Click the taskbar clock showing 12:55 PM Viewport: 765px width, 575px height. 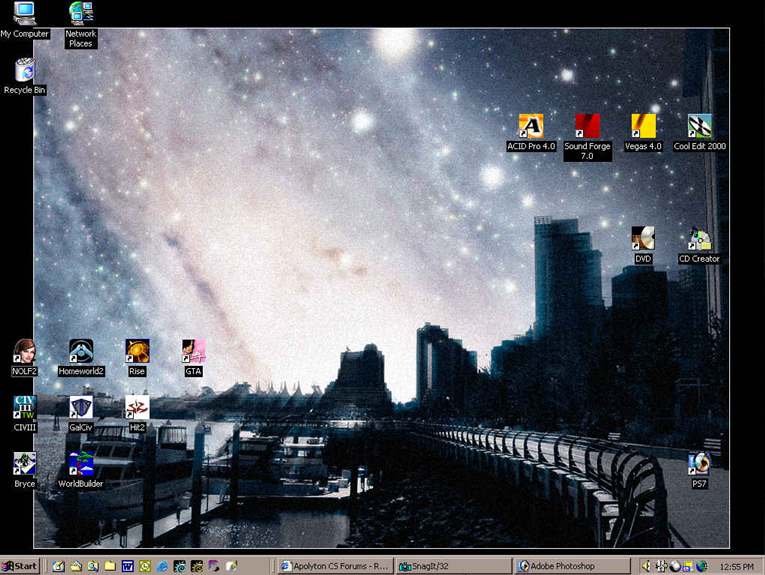point(736,566)
